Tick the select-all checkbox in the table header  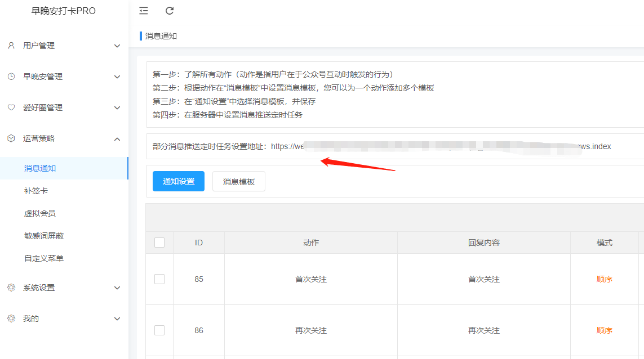coord(159,243)
